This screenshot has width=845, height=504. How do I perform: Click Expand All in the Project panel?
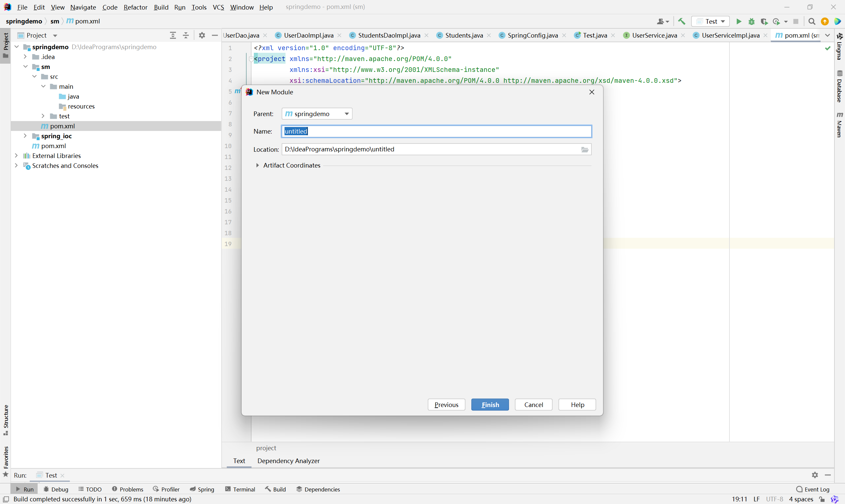(173, 35)
